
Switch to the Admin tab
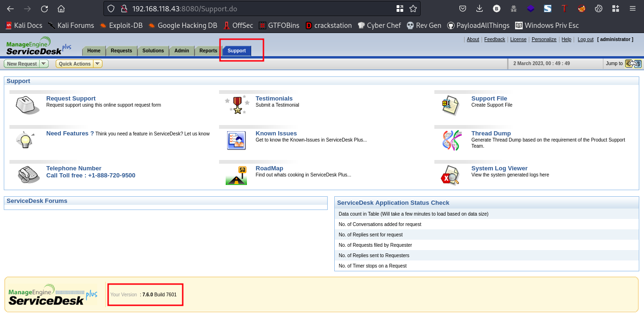tap(182, 51)
